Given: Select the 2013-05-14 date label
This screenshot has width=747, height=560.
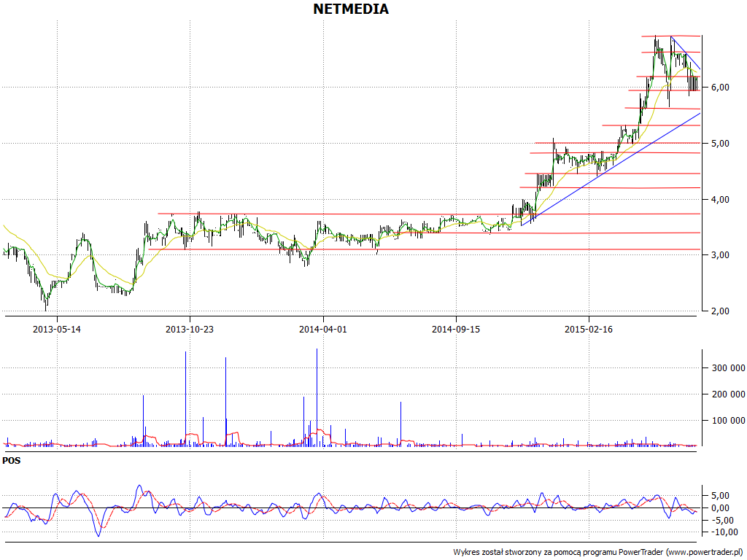Looking at the screenshot, I should click(57, 329).
